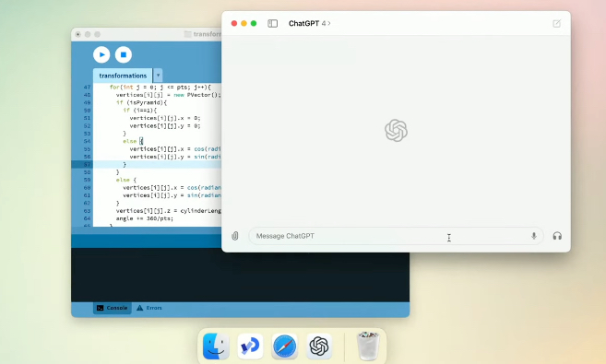Start voice mode with headphones icon
The image size is (606, 364).
point(557,236)
